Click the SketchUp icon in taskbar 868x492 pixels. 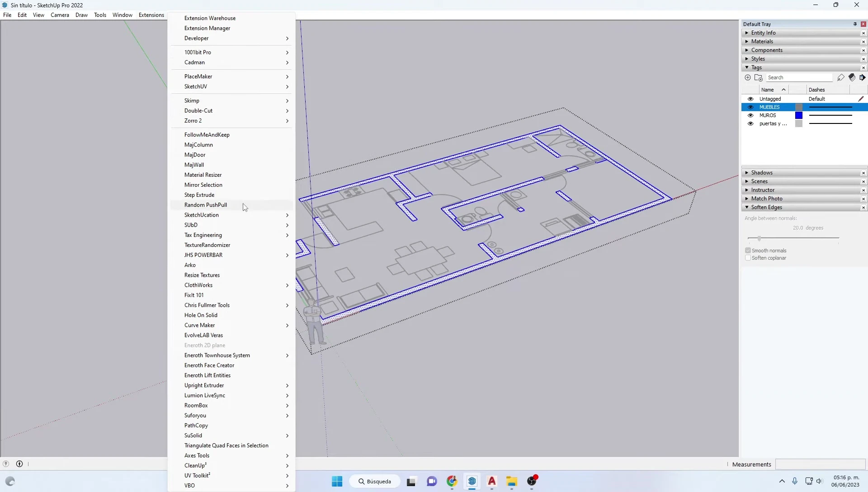tap(472, 482)
